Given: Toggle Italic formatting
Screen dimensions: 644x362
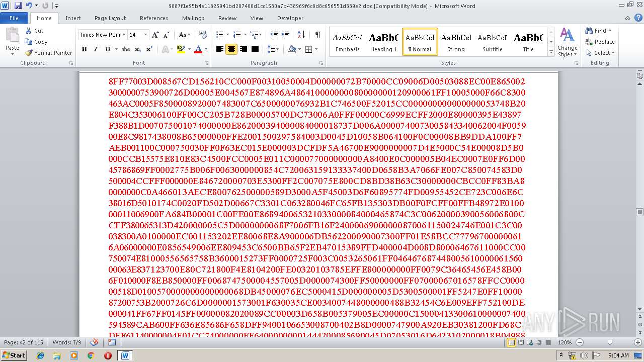Looking at the screenshot, I should pyautogui.click(x=96, y=49).
